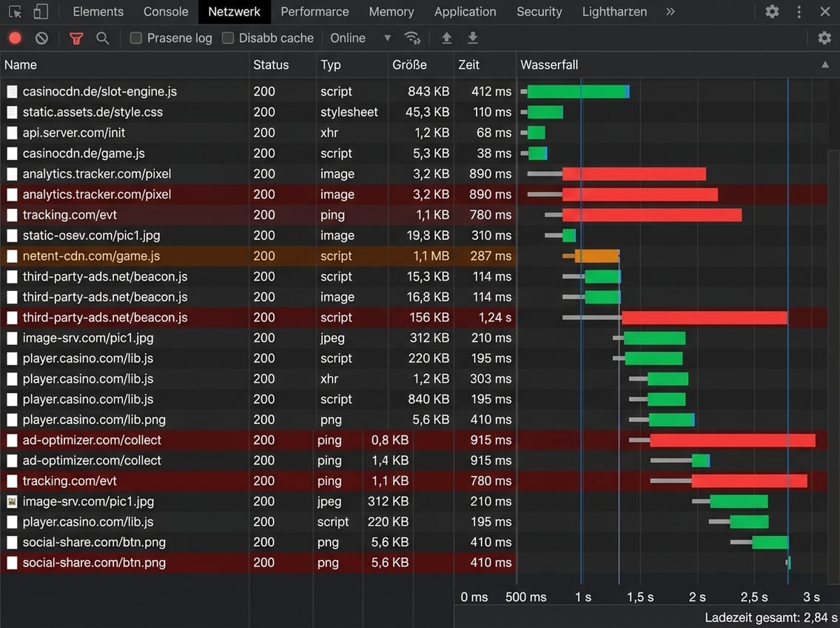Viewport: 840px width, 628px height.
Task: Switch to the Elements tab
Action: pyautogui.click(x=98, y=11)
